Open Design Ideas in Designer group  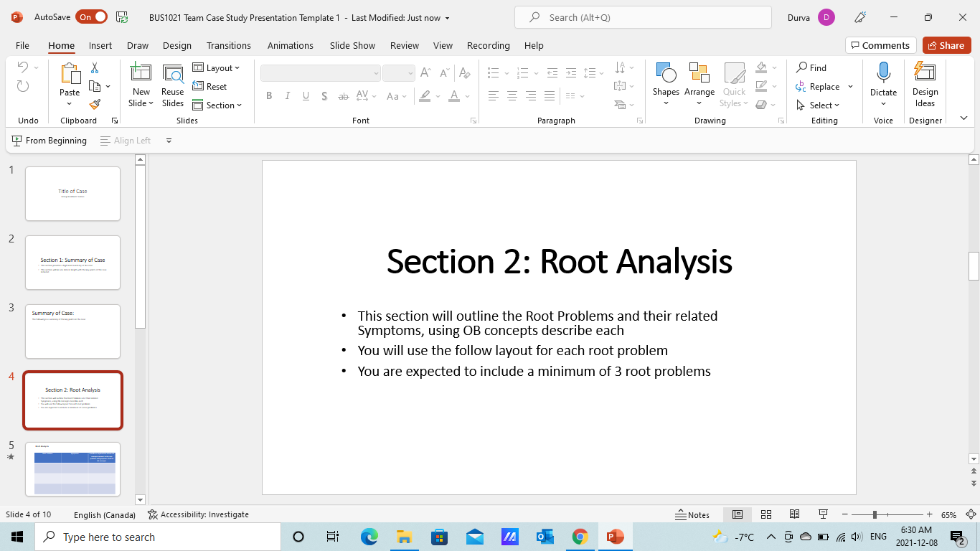click(x=925, y=85)
